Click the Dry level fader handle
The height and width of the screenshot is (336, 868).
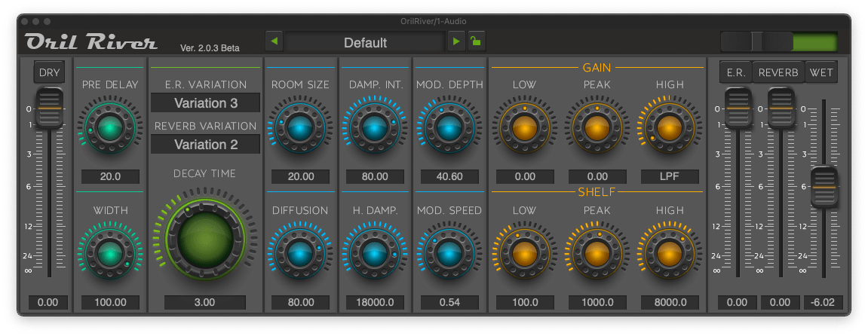[49, 108]
